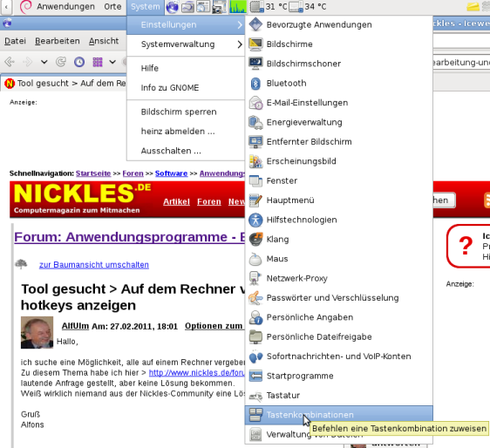Click AlfUlm's avatar thumbnail

(37, 333)
